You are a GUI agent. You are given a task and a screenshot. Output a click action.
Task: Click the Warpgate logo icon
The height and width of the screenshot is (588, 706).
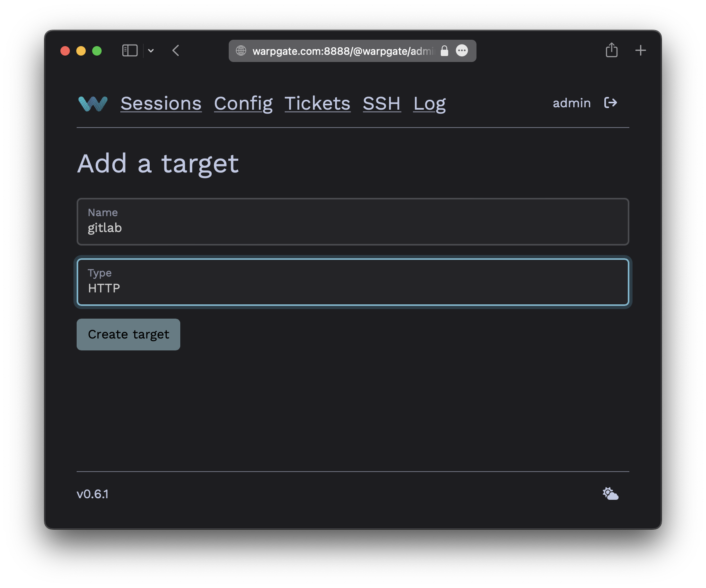click(x=93, y=104)
